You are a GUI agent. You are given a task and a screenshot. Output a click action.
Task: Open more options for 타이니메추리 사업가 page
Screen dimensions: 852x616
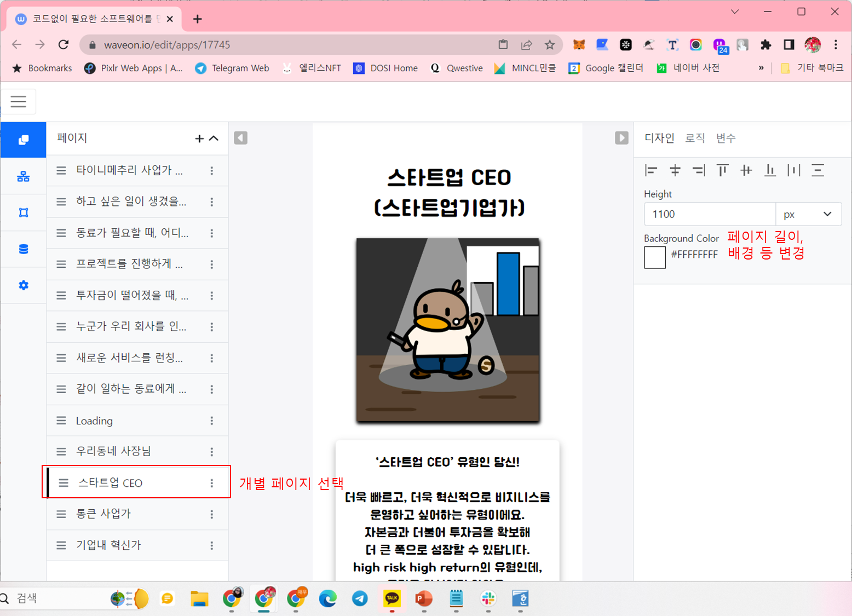click(212, 171)
